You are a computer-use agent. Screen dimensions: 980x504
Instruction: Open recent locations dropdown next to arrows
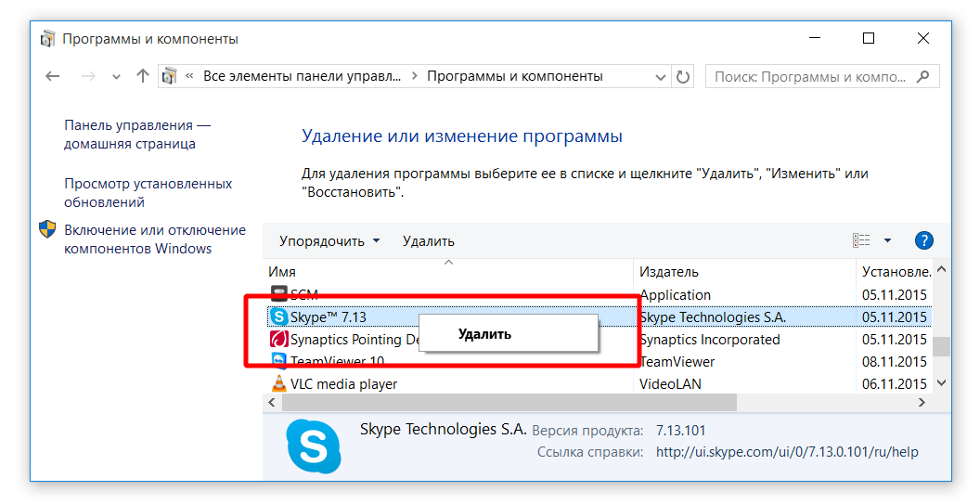point(115,76)
